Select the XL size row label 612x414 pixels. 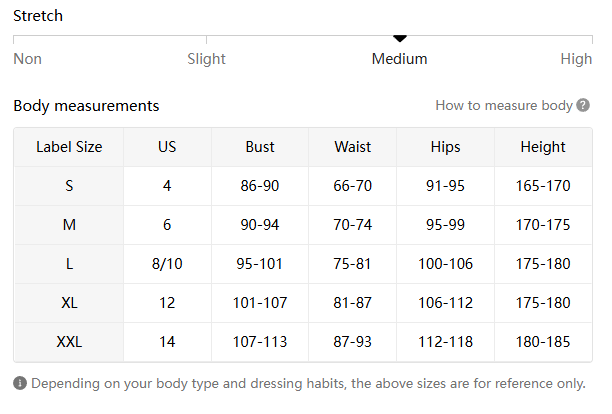tap(69, 303)
